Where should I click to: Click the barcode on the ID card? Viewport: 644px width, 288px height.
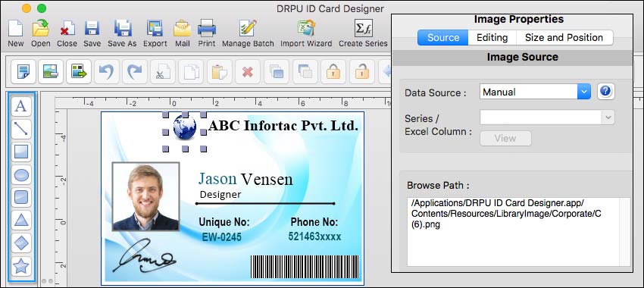tap(305, 267)
